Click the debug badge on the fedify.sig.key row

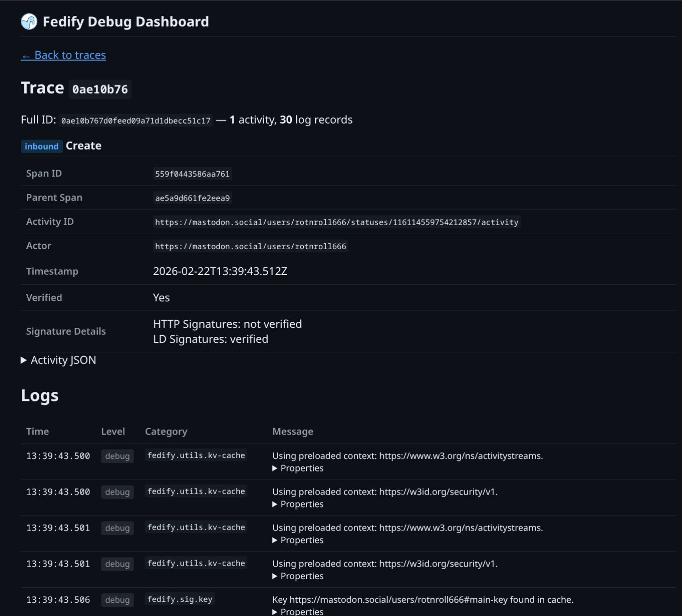(x=117, y=600)
